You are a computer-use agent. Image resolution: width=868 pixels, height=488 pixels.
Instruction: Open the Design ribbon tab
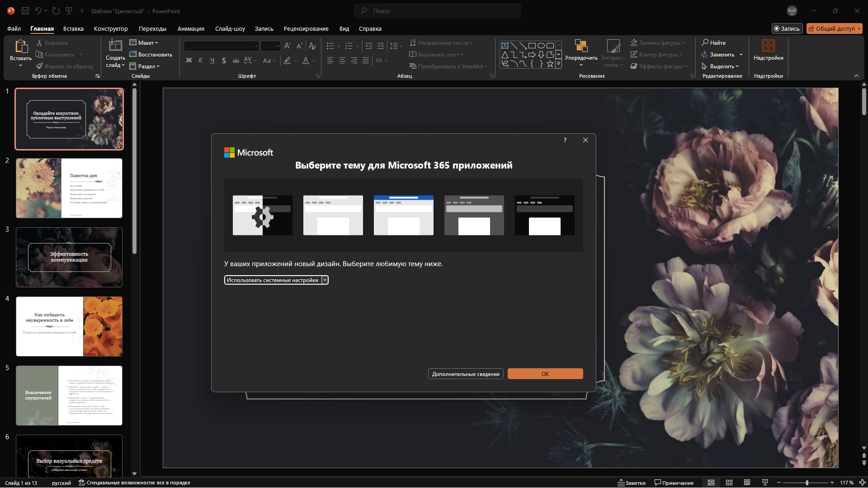click(111, 28)
